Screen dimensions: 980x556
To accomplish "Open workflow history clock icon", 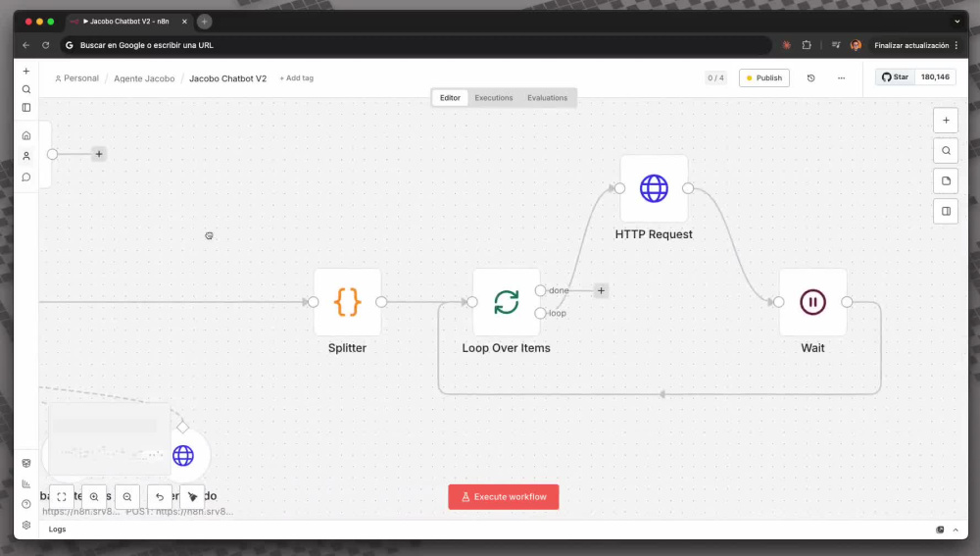I will pyautogui.click(x=810, y=78).
